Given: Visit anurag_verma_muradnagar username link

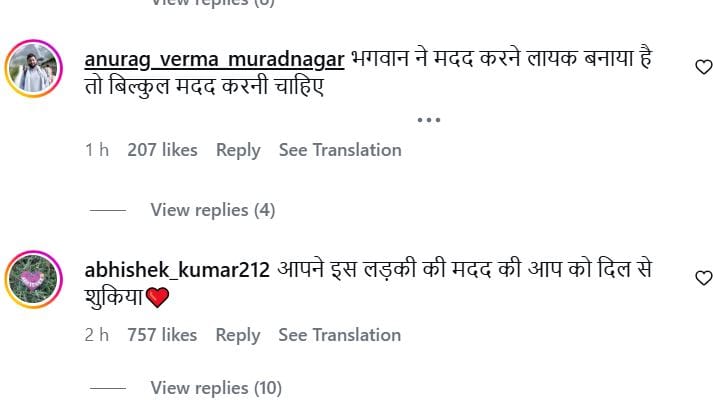Looking at the screenshot, I should 215,60.
